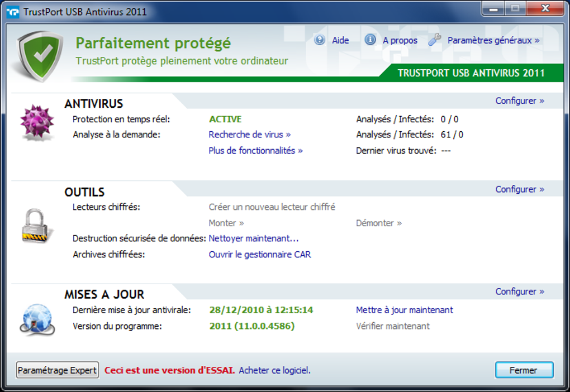
Task: Click the info icon beside A propos
Action: pyautogui.click(x=370, y=40)
